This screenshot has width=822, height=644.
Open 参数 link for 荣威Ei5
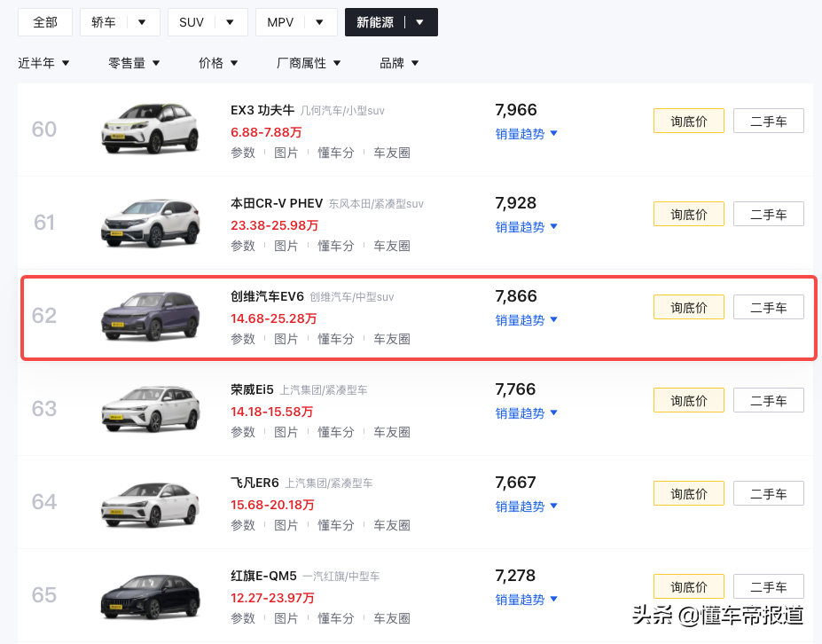click(243, 432)
